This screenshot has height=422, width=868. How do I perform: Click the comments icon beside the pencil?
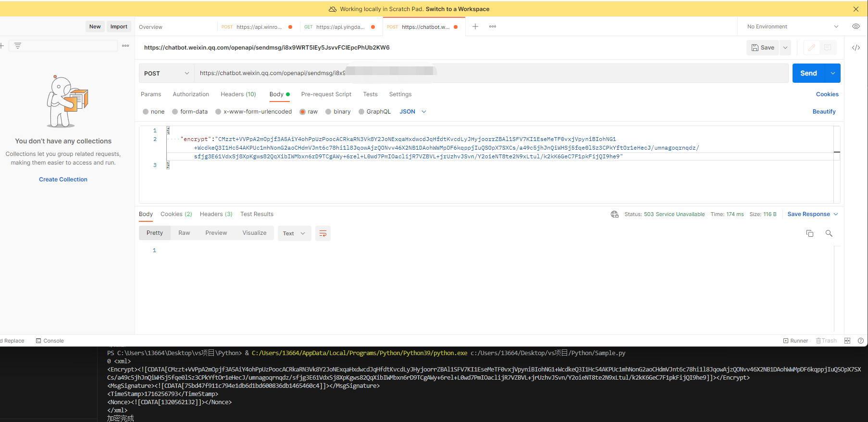[x=828, y=48]
